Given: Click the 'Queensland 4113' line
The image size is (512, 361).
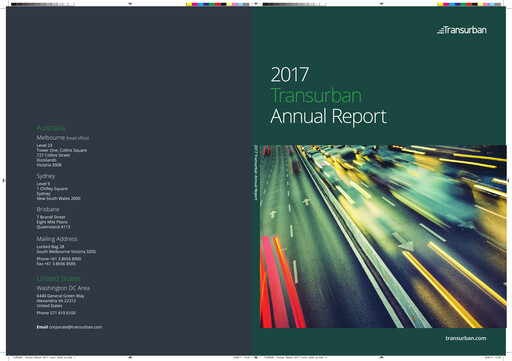Looking at the screenshot, I should [x=53, y=227].
